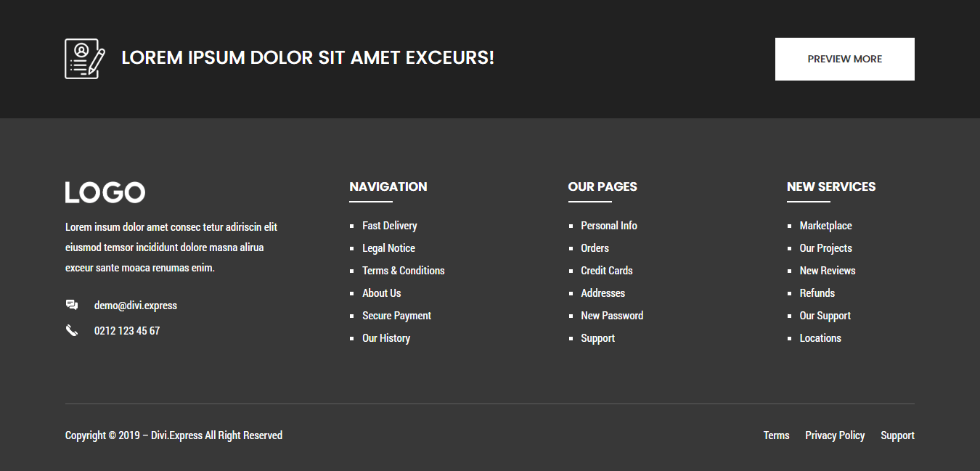The height and width of the screenshot is (471, 980).
Task: Open Locations under New Services
Action: click(820, 338)
